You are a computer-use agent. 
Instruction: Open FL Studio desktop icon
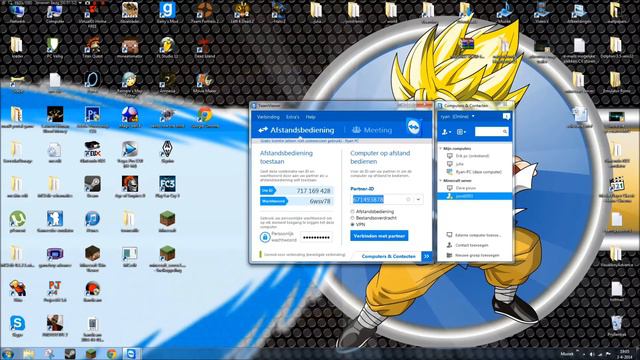[x=167, y=47]
